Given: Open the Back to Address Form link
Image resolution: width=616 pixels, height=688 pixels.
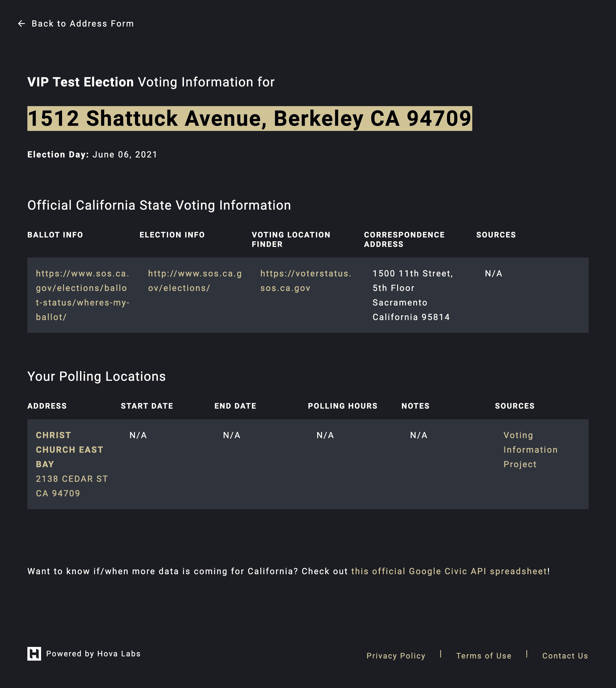Looking at the screenshot, I should (83, 24).
